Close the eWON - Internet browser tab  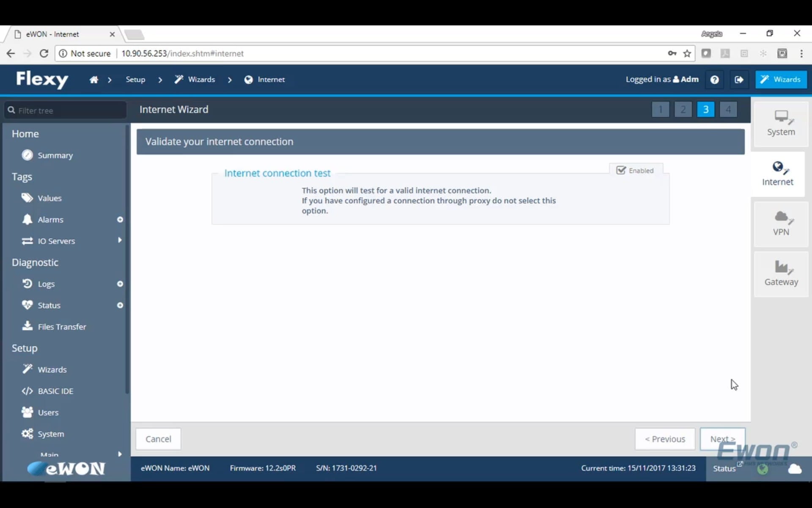(112, 34)
